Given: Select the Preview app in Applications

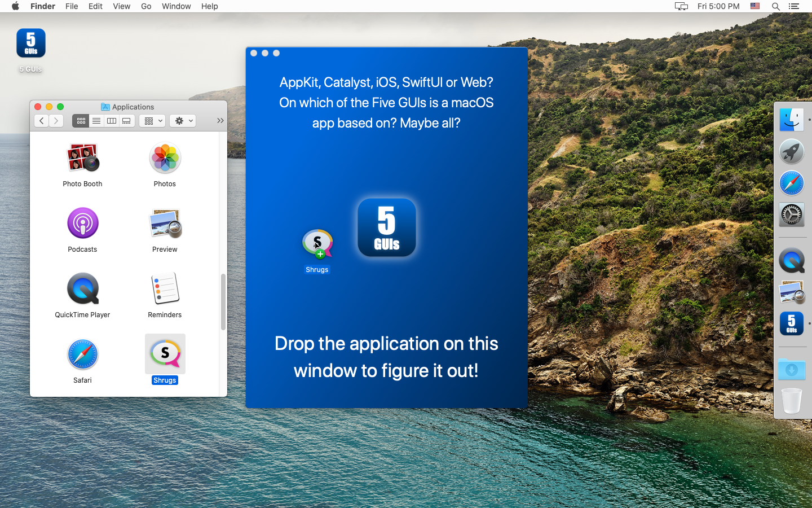Looking at the screenshot, I should point(165,224).
